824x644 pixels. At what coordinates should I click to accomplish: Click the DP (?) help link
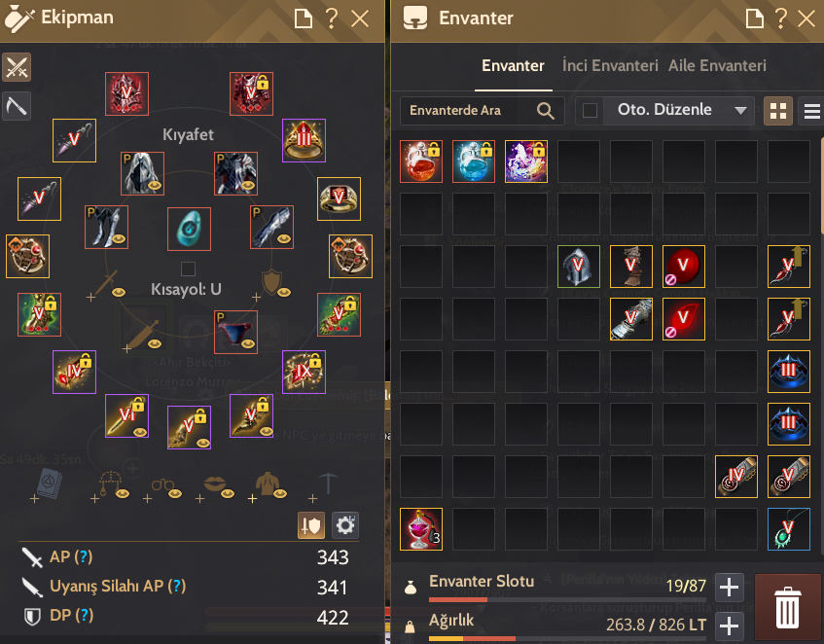[x=71, y=615]
